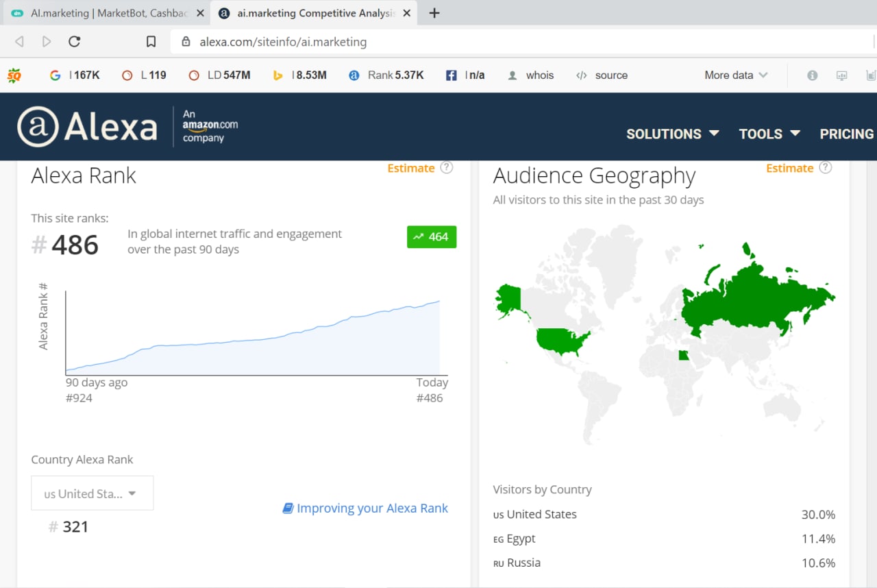Open the PRICING page
Image resolution: width=877 pixels, height=588 pixels.
click(x=847, y=134)
